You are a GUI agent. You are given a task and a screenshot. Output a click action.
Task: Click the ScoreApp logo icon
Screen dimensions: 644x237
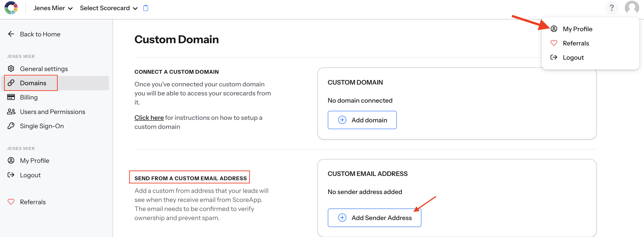click(x=11, y=8)
